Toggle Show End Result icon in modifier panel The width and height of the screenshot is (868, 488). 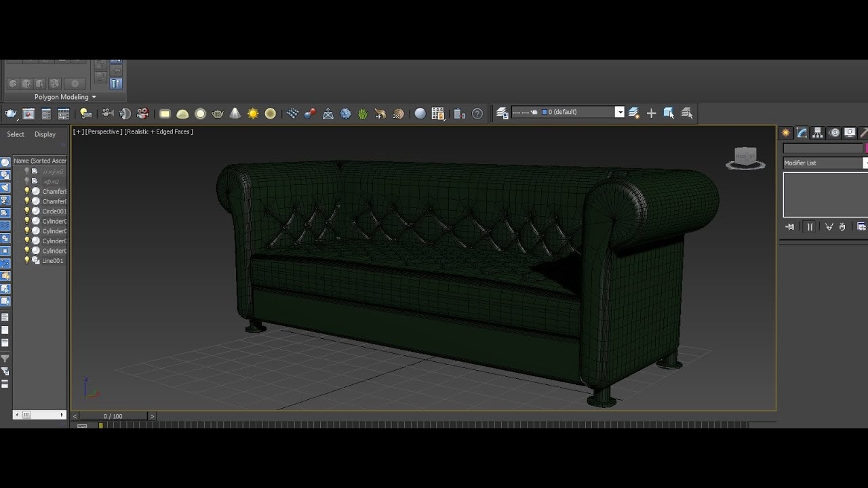tap(810, 227)
